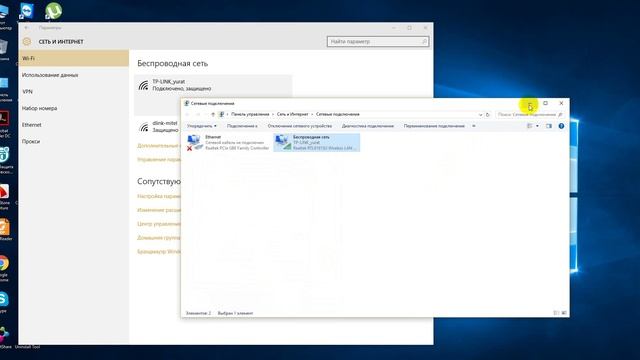Open the Google Chrome desktop icon
This screenshot has width=640, height=360.
point(4,263)
